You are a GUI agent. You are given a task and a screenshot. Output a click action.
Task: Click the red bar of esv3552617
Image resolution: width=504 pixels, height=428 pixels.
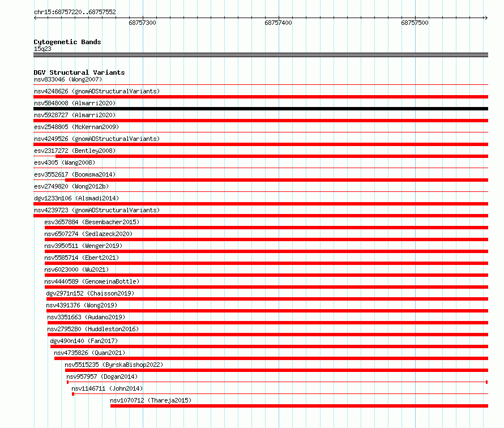pyautogui.click(x=277, y=180)
